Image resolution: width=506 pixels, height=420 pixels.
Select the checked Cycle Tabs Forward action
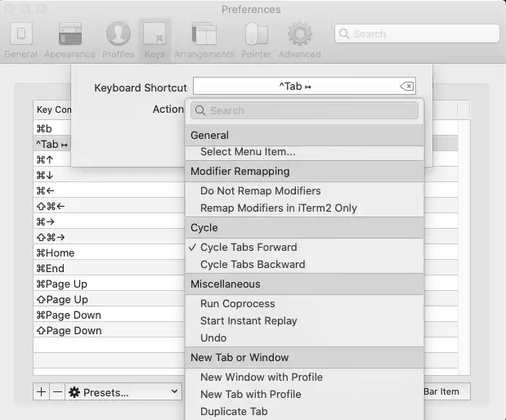click(x=304, y=248)
